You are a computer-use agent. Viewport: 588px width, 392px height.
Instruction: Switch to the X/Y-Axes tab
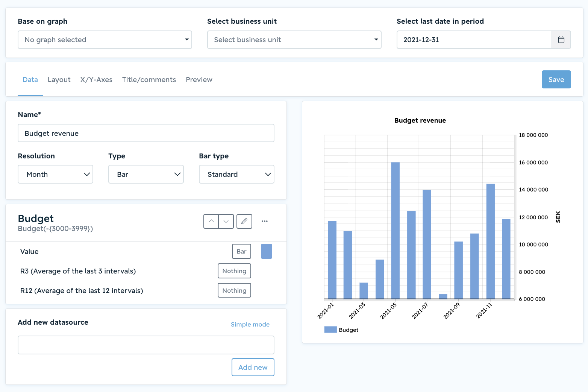coord(96,80)
